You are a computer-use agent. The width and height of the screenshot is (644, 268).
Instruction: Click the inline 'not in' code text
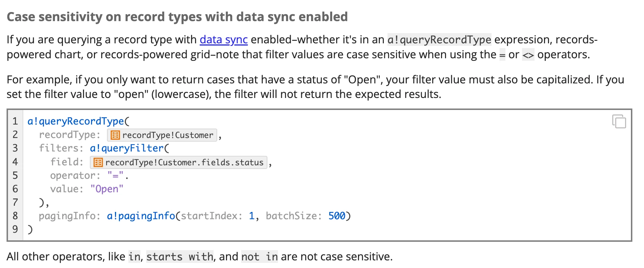259,257
